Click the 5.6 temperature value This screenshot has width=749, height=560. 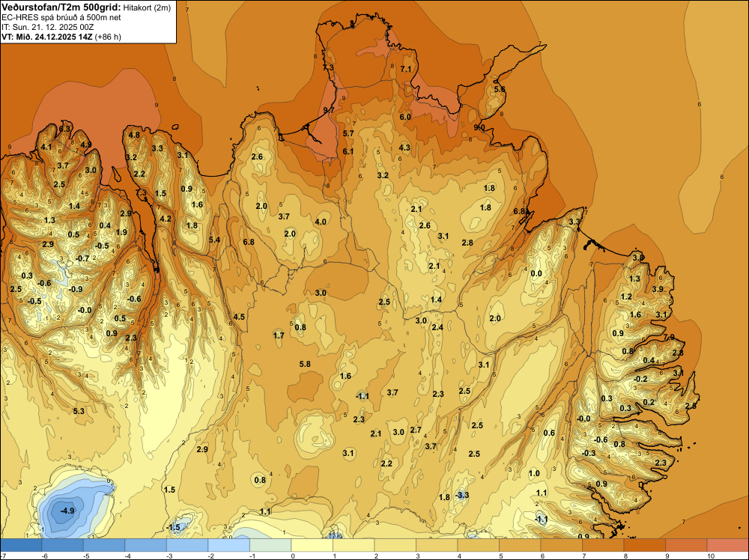[499, 89]
